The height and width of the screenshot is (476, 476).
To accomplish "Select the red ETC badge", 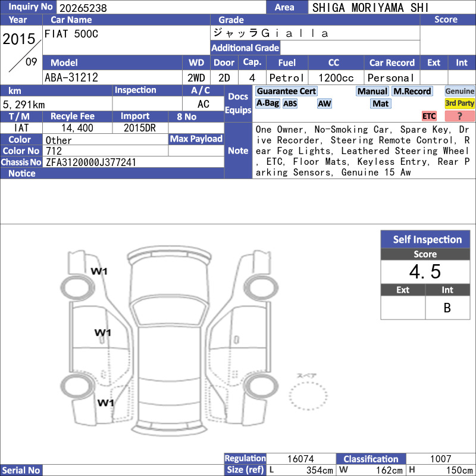I will coord(429,116).
